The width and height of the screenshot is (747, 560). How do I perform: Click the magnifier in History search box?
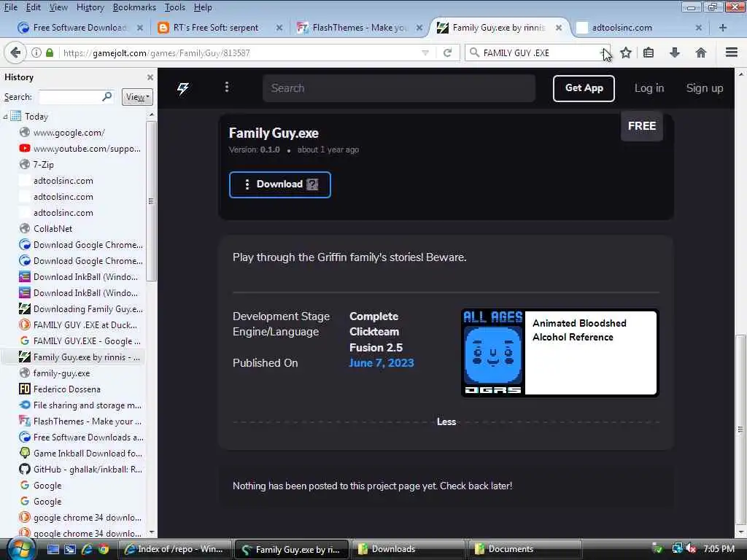coord(107,97)
